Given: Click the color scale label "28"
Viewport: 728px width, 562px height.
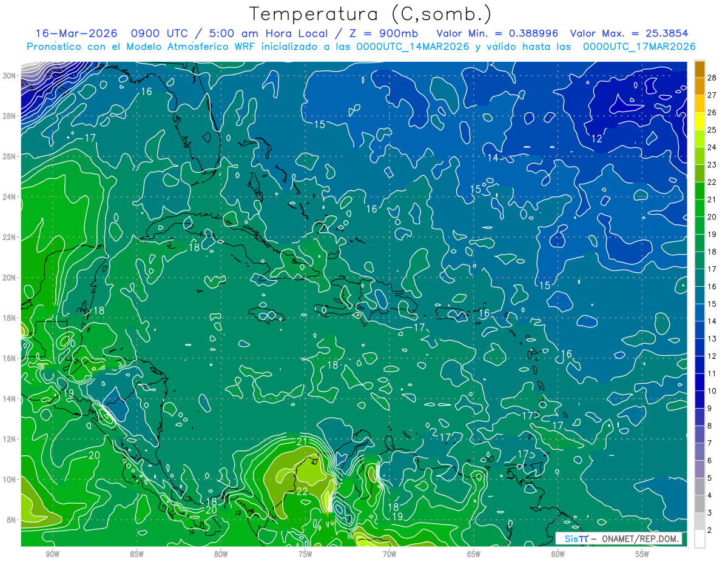Looking at the screenshot, I should (712, 77).
